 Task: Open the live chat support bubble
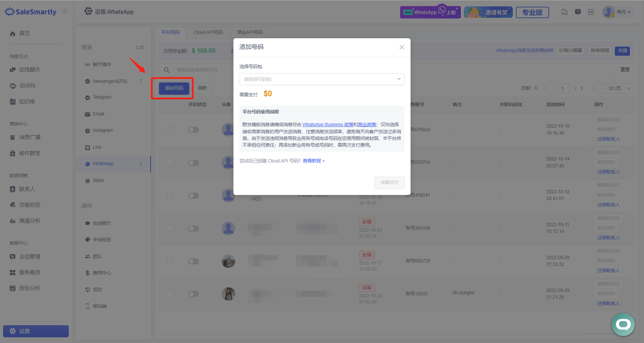point(623,324)
